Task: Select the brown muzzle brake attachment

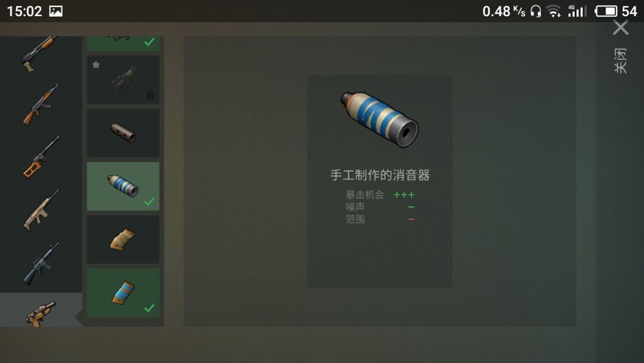Action: [x=123, y=133]
